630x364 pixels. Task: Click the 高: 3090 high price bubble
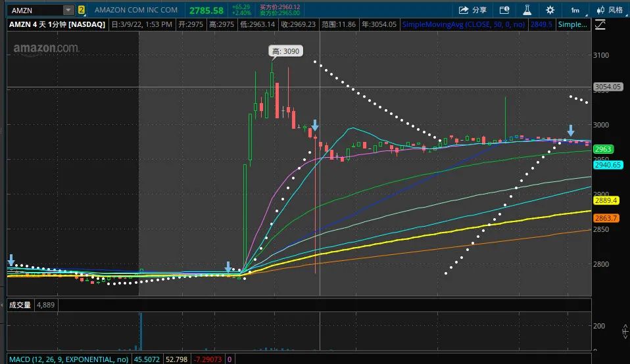coord(285,51)
